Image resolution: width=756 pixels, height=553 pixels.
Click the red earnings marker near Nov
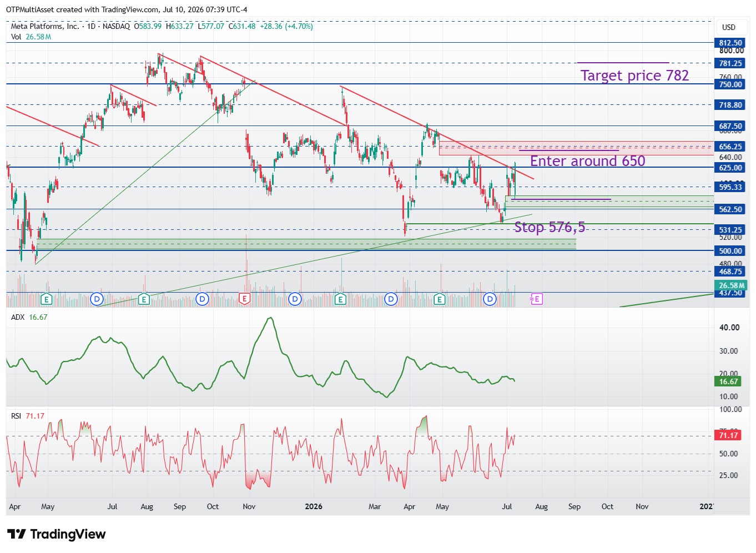tap(244, 299)
